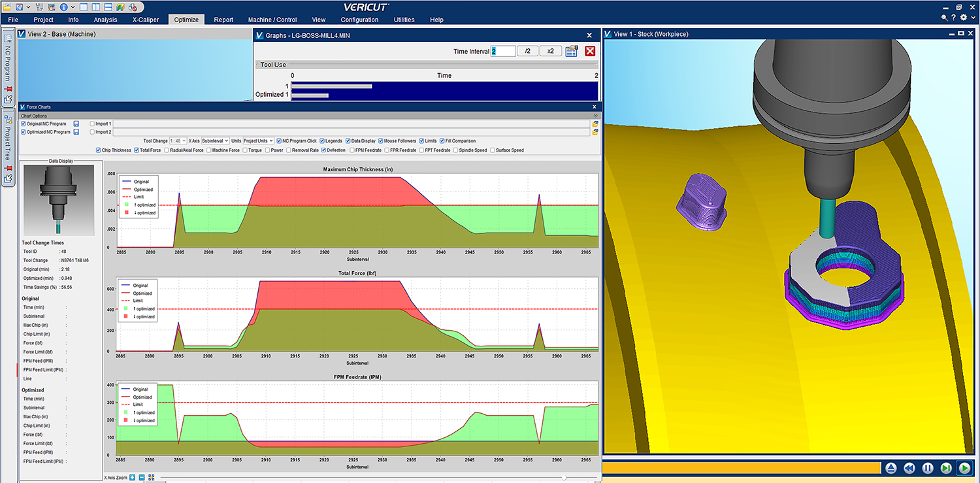Image resolution: width=980 pixels, height=483 pixels.
Task: Collapse the Chart Options section
Action: (595, 116)
